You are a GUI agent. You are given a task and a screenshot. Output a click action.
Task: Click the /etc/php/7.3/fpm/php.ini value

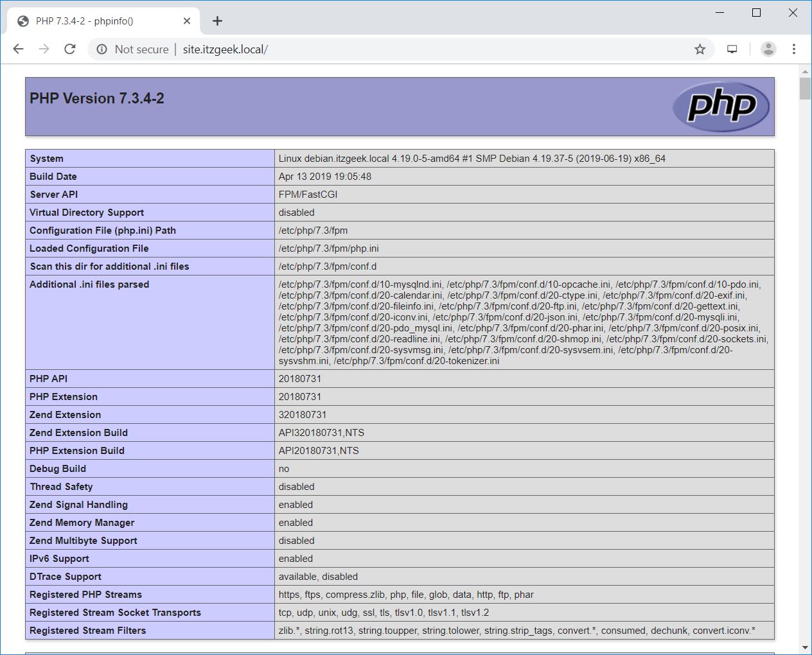point(328,249)
